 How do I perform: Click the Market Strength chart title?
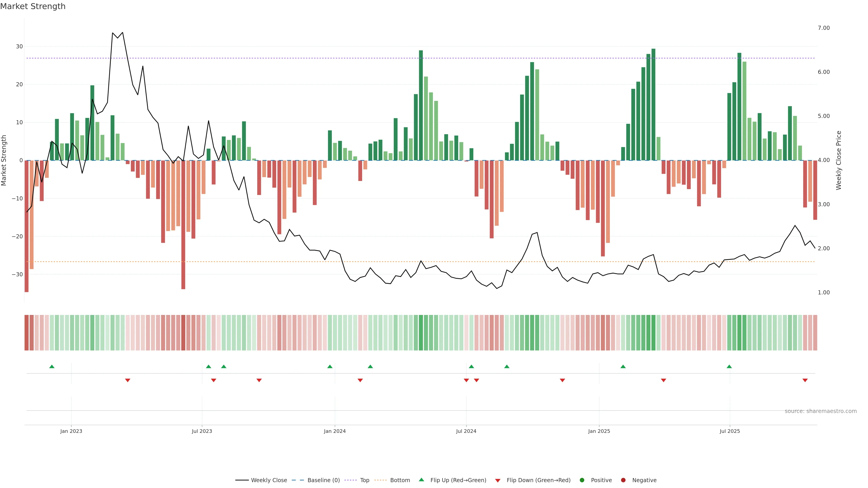click(x=33, y=6)
